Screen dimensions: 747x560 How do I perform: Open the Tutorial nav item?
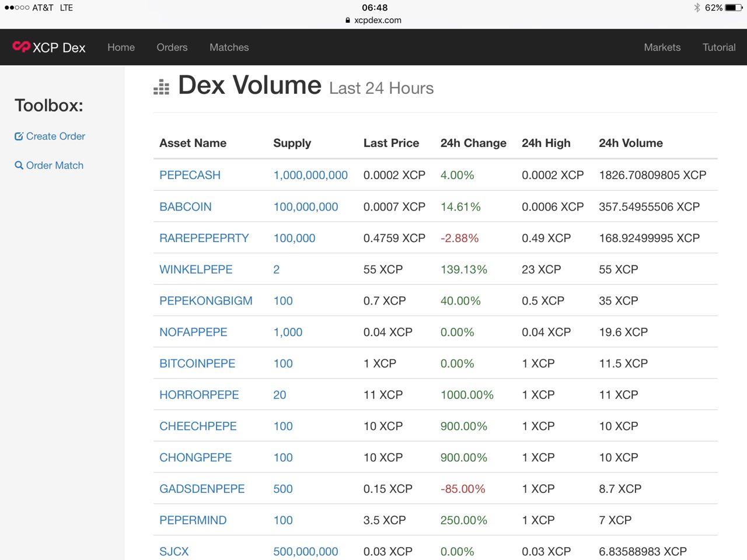(719, 47)
